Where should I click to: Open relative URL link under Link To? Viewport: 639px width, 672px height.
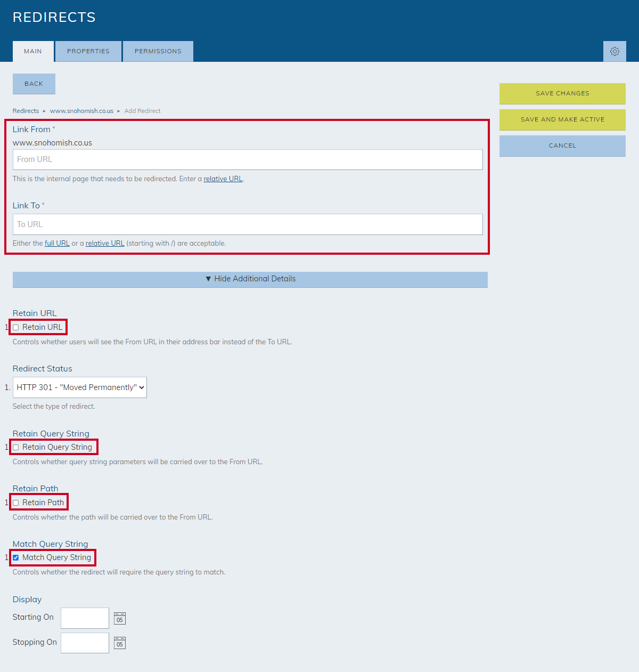coord(105,244)
